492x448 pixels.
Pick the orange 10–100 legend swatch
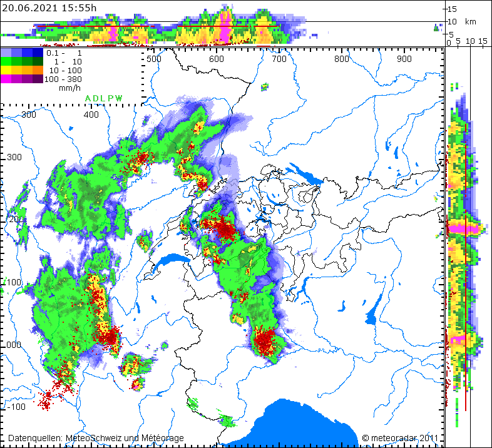point(38,70)
